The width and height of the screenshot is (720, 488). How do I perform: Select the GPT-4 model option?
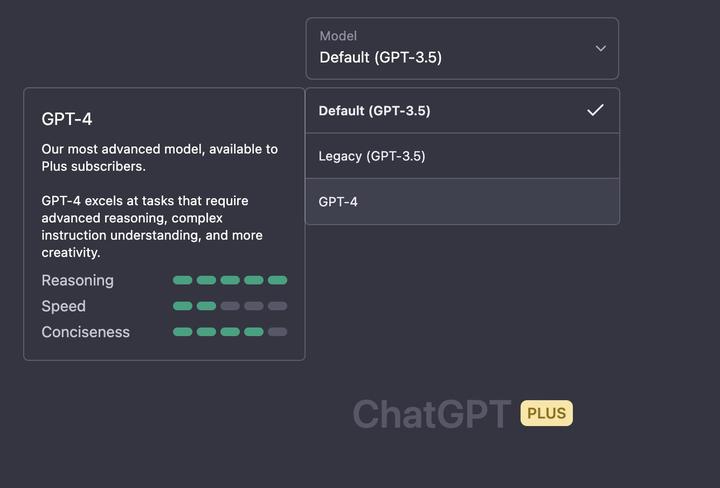click(338, 202)
